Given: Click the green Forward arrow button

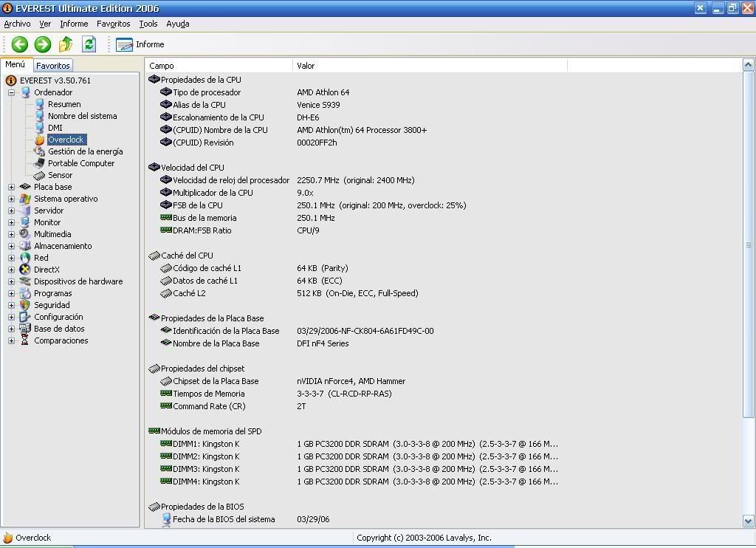Looking at the screenshot, I should click(x=42, y=44).
